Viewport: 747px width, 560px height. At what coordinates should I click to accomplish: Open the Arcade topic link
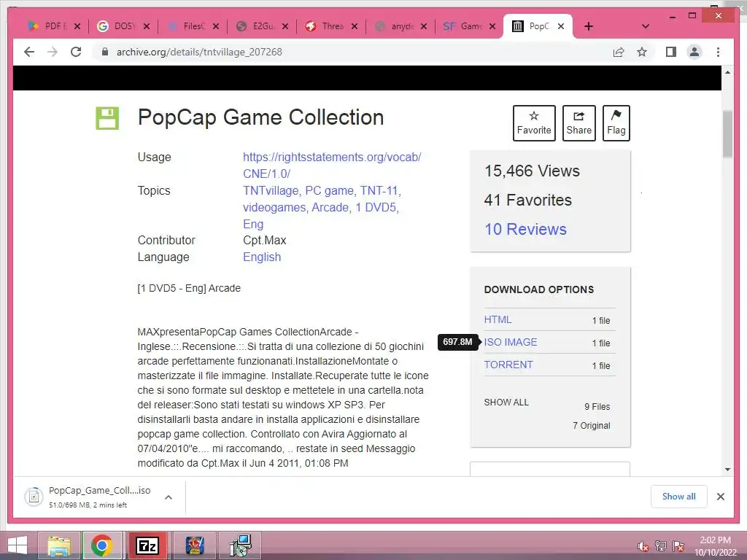330,208
